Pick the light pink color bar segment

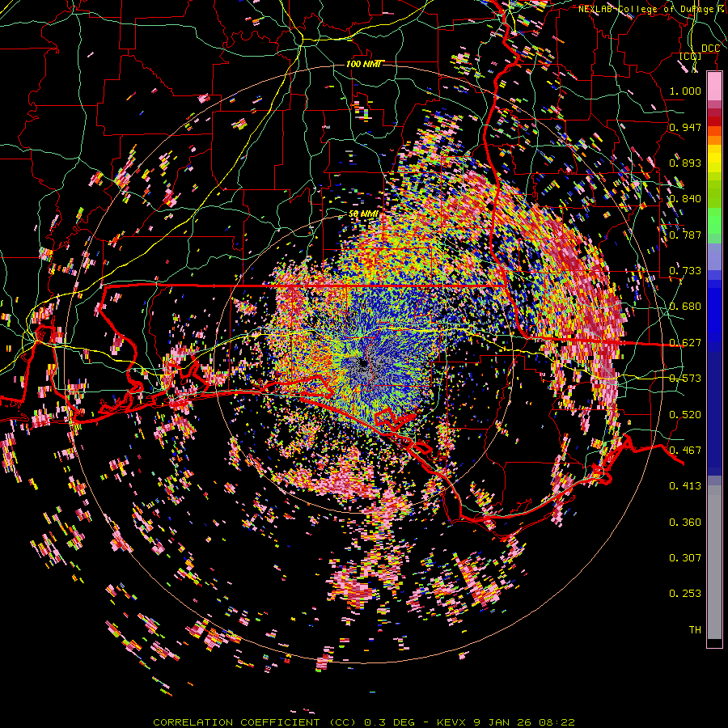coord(714,87)
